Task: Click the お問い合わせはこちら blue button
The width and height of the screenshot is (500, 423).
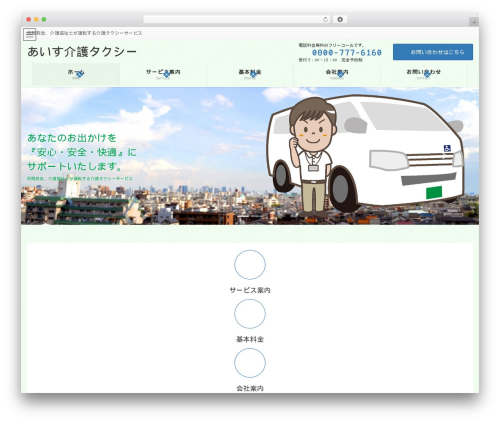Action: [433, 52]
